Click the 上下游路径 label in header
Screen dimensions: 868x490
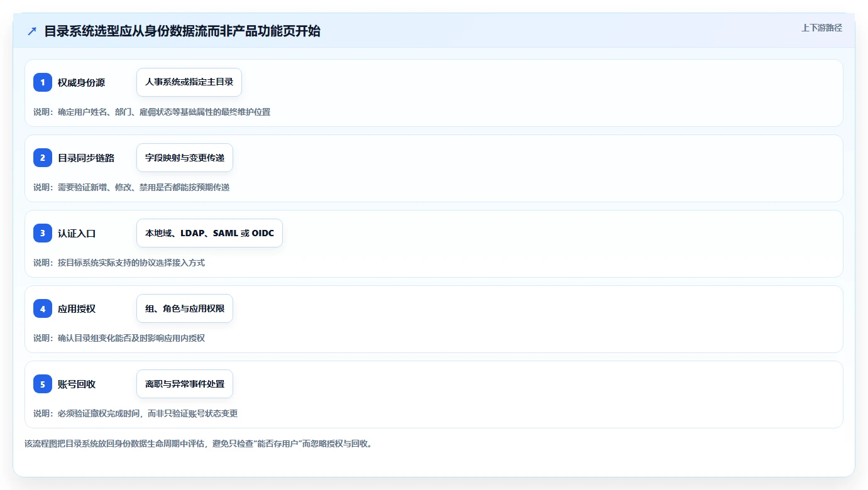[821, 28]
